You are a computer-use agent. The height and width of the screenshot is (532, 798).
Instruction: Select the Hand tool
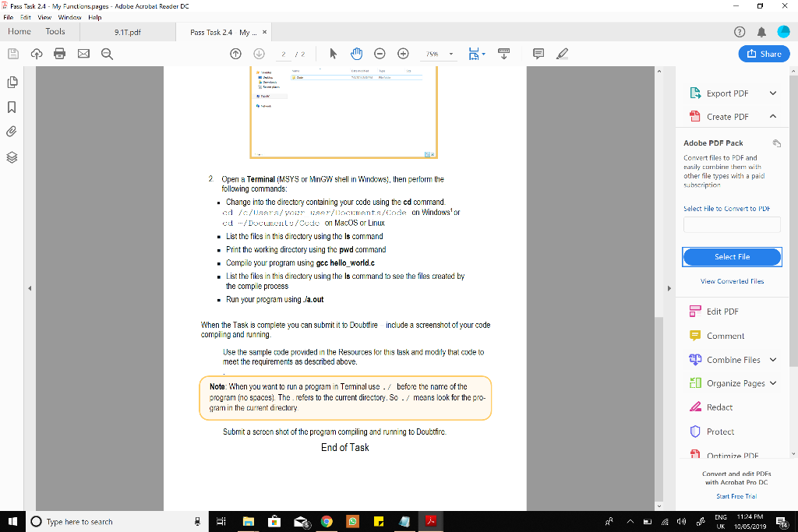pos(356,54)
